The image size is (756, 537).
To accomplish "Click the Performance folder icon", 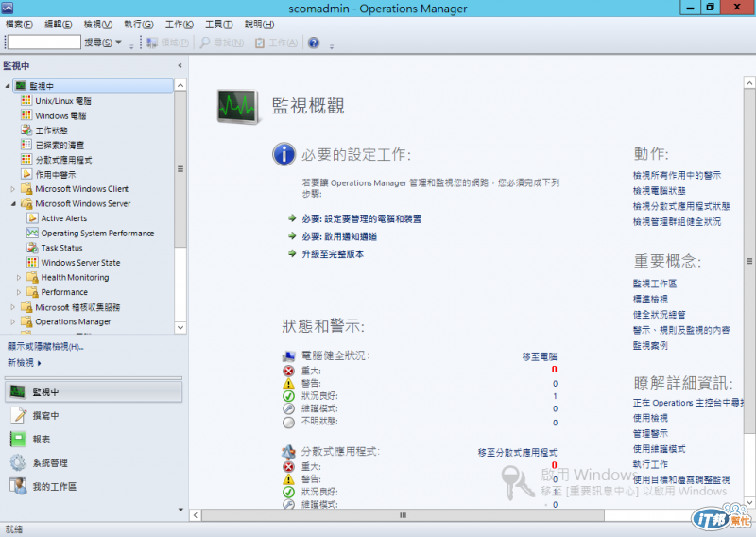I will click(x=32, y=292).
